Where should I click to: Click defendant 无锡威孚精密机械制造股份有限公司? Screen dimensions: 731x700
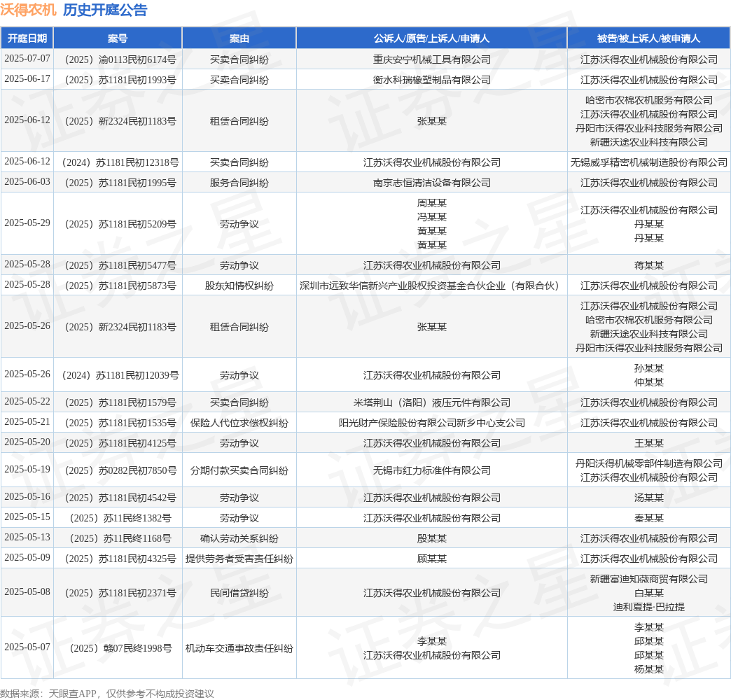[x=648, y=162]
